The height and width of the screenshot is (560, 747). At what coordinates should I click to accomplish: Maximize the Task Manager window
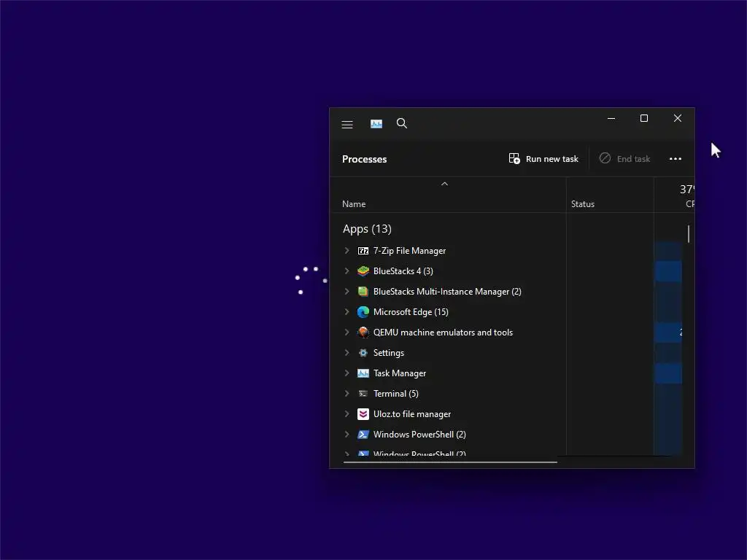click(644, 118)
